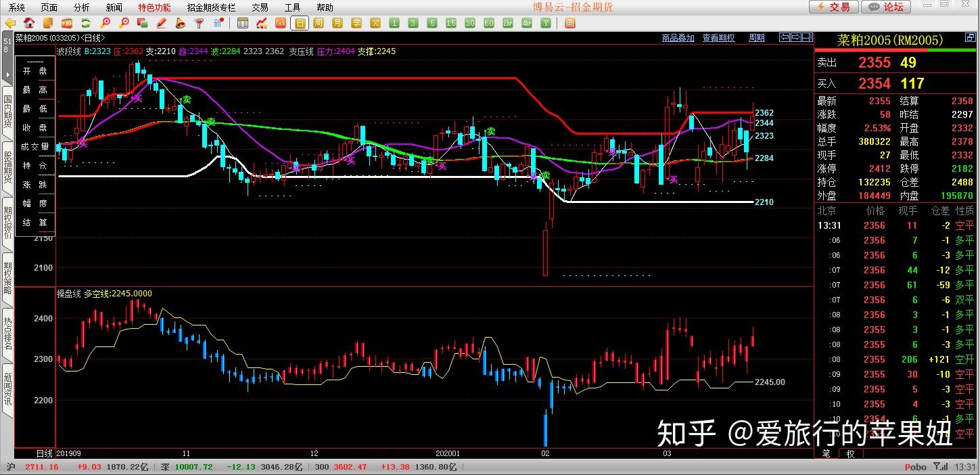Select the monthly (月) period button
The image size is (980, 475).
(337, 23)
